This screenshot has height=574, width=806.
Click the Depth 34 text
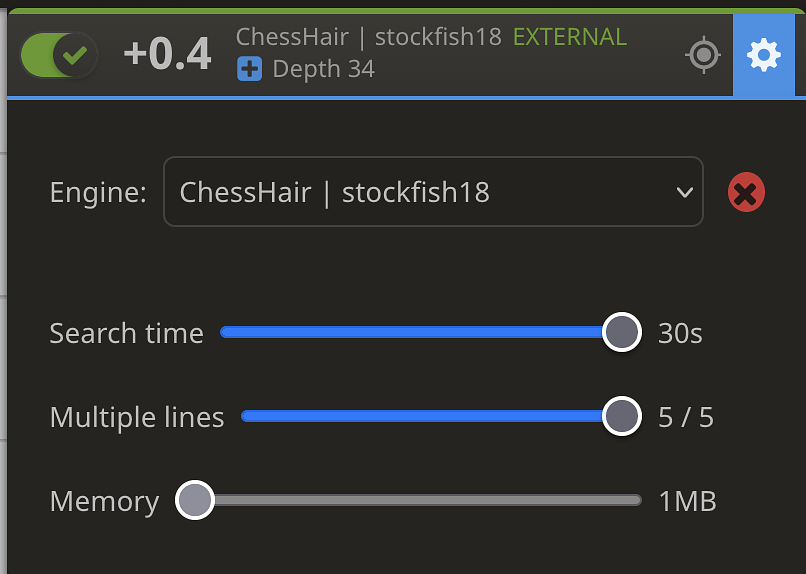(323, 69)
